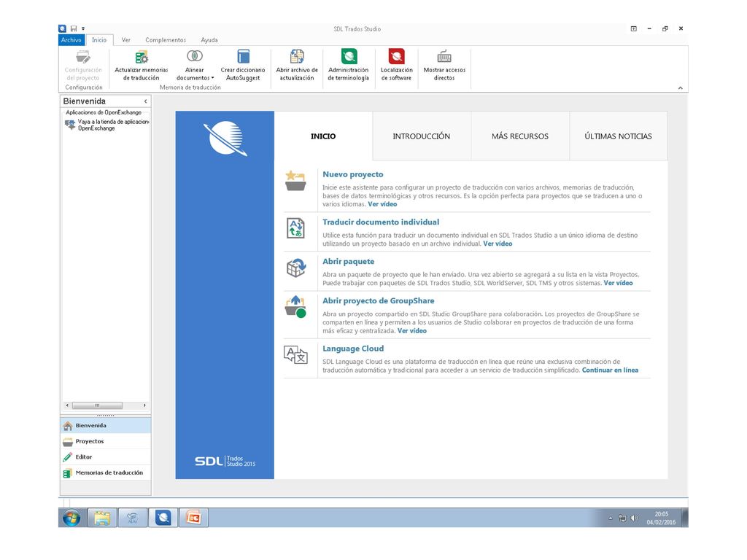This screenshot has height=560, width=747.
Task: Open Abrir proyecto de GroupShare link
Action: pos(379,301)
